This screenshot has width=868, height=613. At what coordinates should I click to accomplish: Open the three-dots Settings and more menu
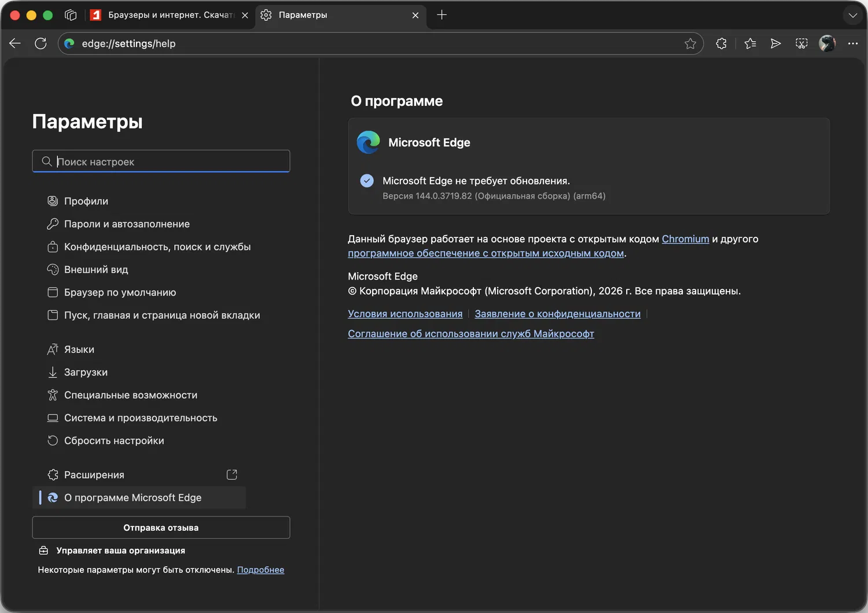tap(853, 43)
